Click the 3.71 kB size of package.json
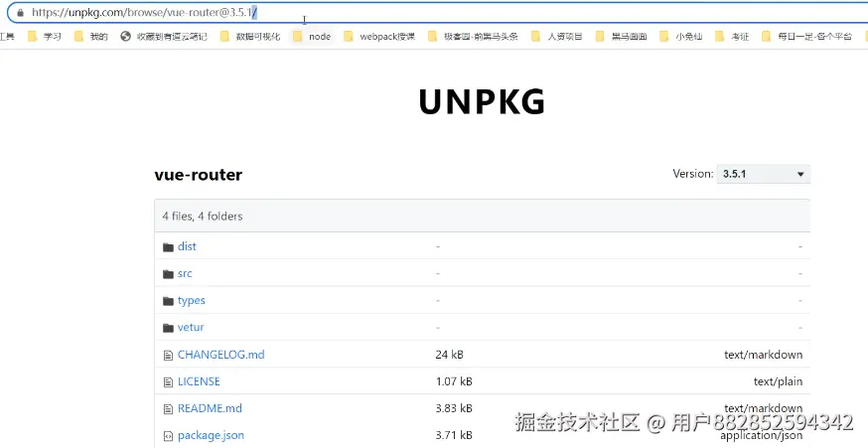The width and height of the screenshot is (868, 448). coord(454,435)
